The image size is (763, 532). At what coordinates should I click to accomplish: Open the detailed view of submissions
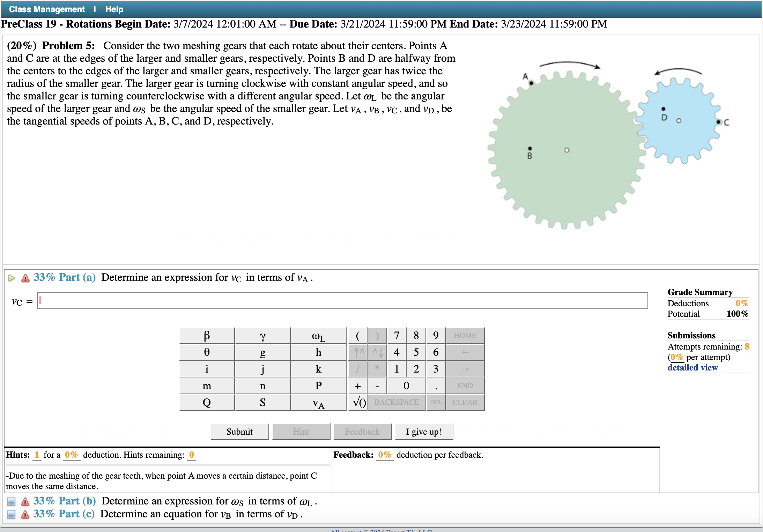pos(693,367)
